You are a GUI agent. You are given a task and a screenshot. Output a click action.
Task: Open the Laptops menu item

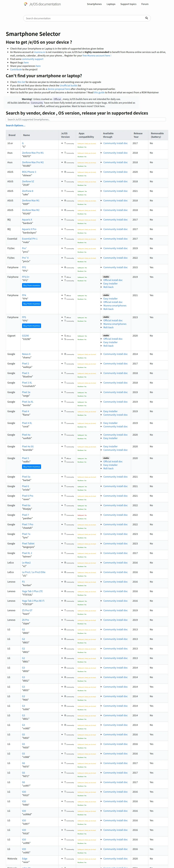click(x=111, y=4)
